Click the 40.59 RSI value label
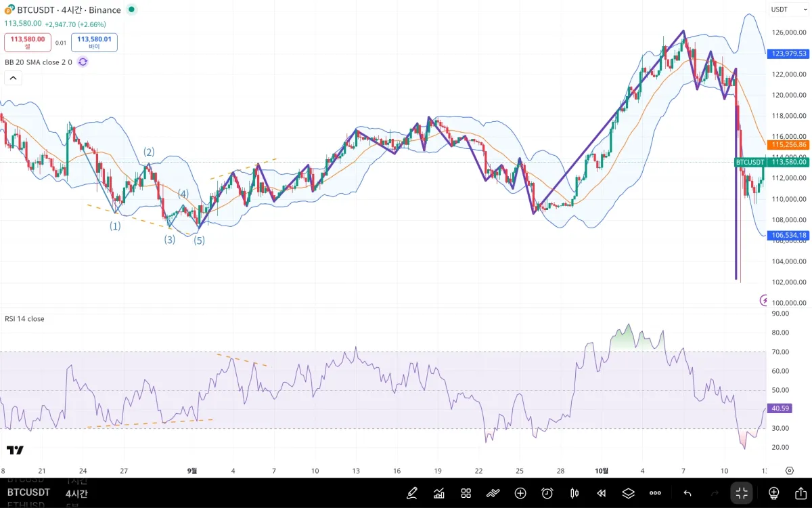 point(781,408)
